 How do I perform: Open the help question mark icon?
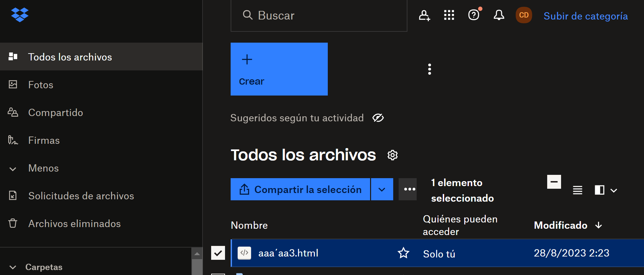point(474,15)
